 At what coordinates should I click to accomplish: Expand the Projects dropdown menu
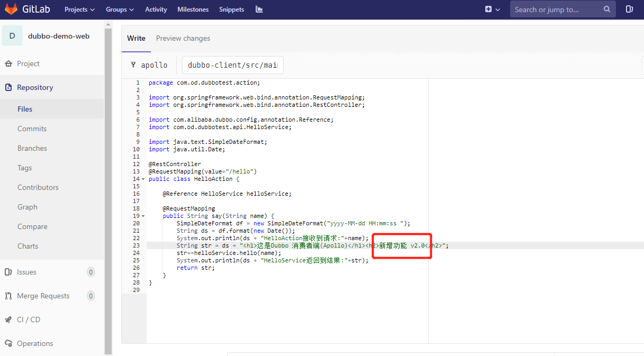tap(79, 10)
